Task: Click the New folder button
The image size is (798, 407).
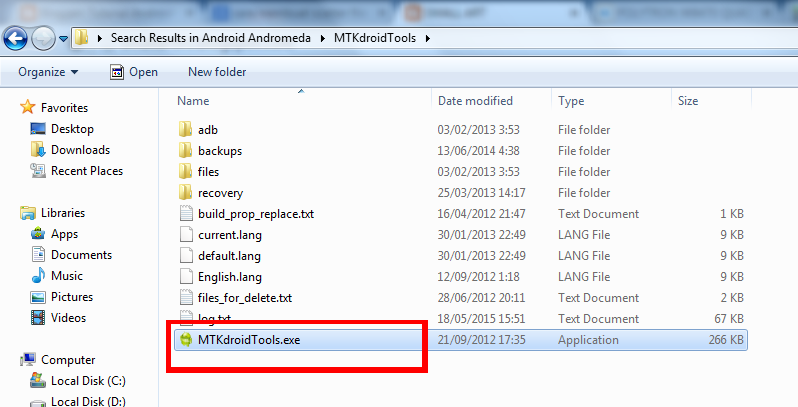Action: pos(217,72)
